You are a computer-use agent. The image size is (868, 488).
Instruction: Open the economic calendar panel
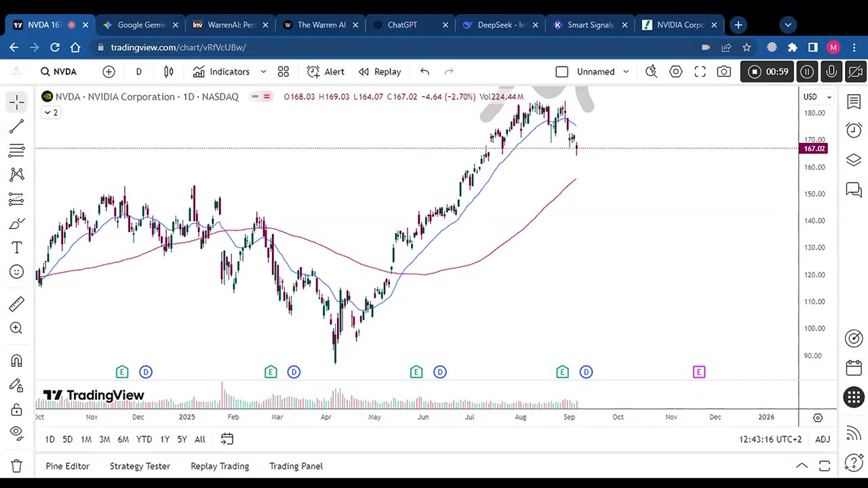tap(854, 368)
